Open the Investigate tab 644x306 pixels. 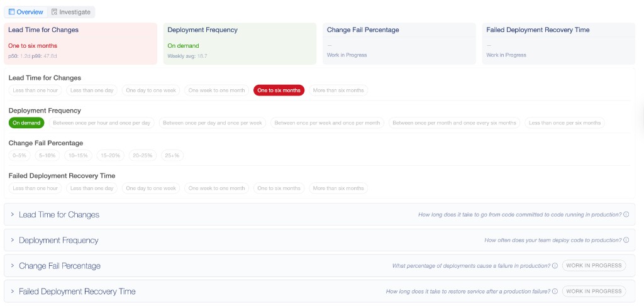point(70,12)
